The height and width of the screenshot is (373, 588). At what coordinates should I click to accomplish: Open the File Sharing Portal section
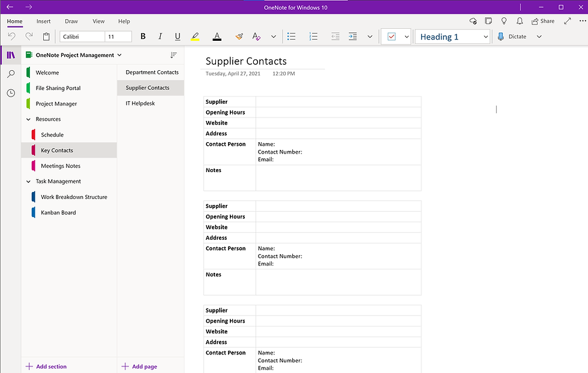[x=69, y=88]
